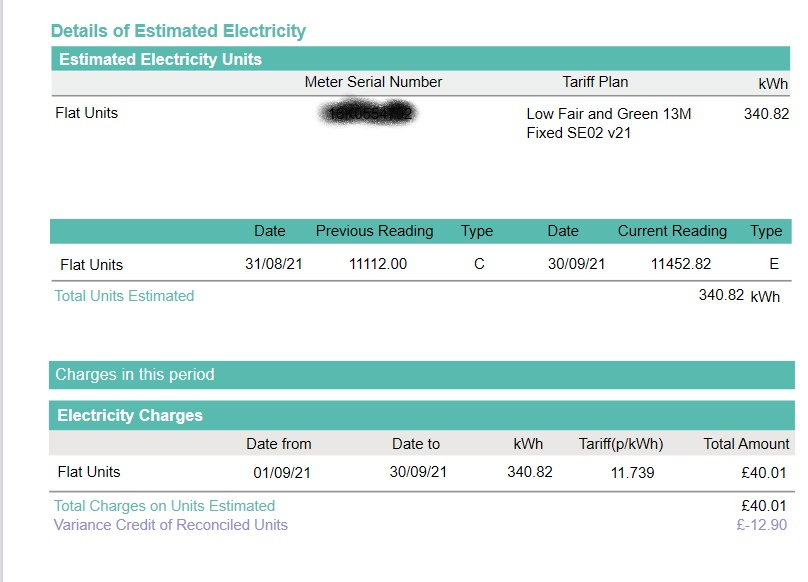The image size is (808, 582).
Task: Click the Meter Serial Number column header
Action: (373, 82)
